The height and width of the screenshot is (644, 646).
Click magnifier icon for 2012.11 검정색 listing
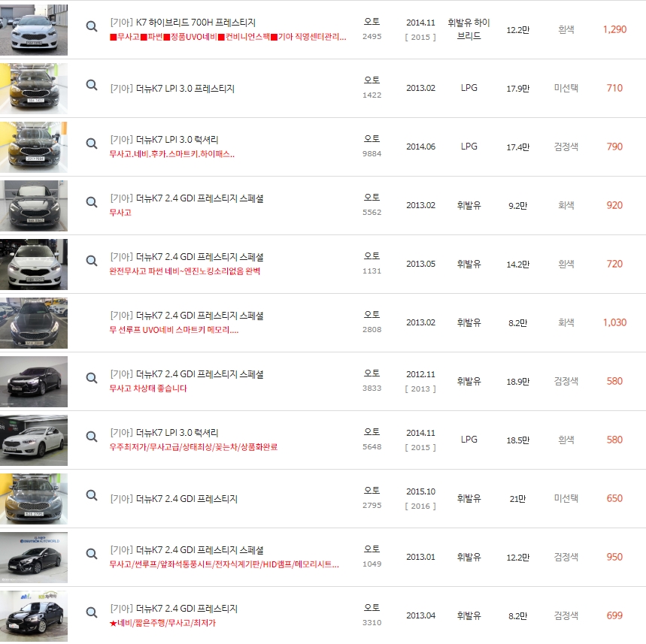click(92, 378)
